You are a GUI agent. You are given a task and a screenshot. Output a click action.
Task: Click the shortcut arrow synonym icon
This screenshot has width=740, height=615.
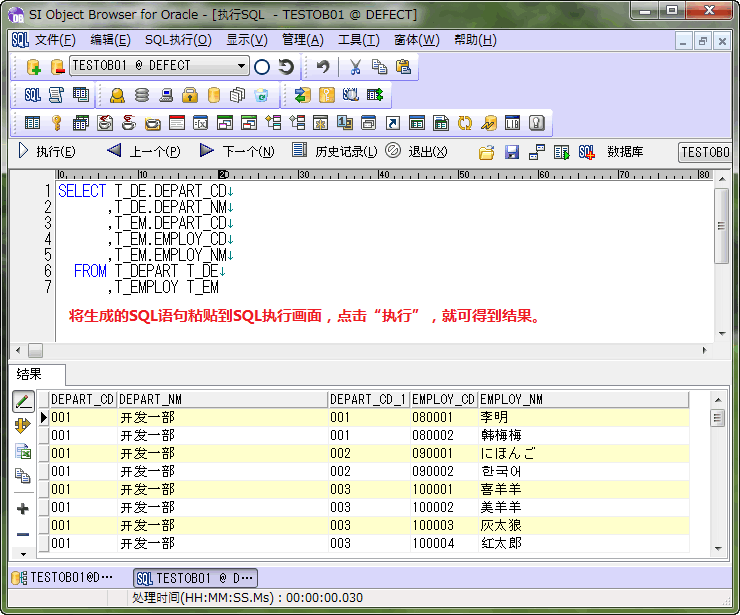pos(393,123)
